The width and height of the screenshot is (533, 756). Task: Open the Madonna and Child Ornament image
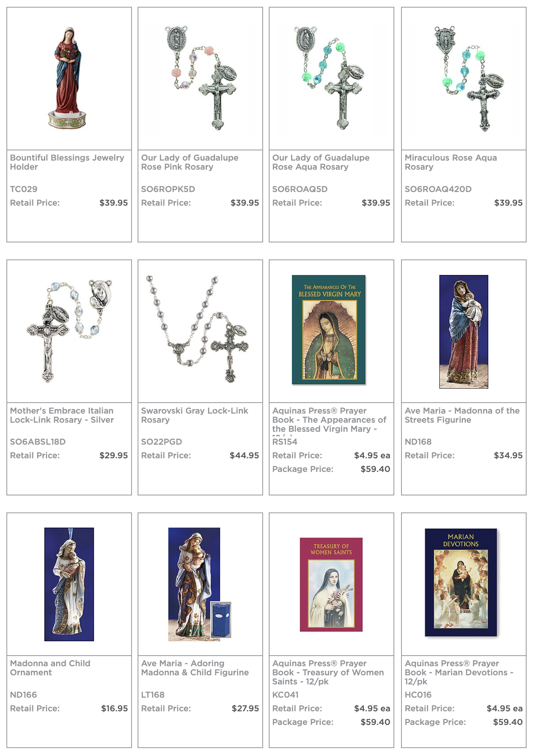click(x=69, y=584)
